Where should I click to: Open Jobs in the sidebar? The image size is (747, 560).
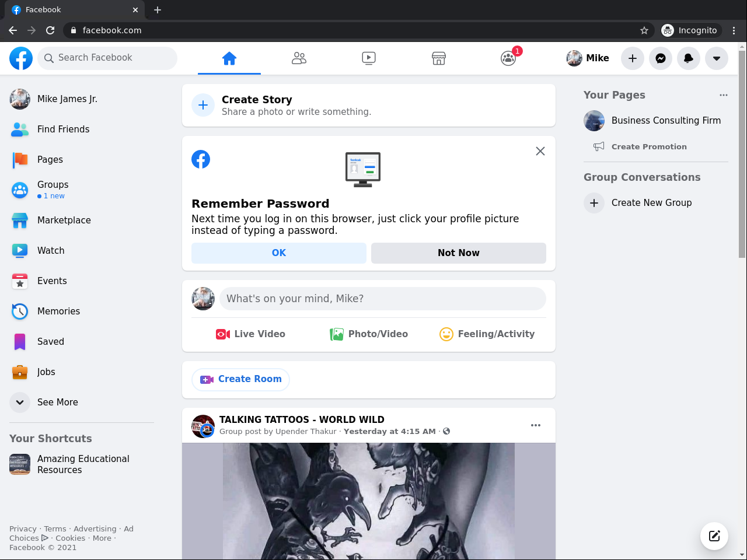click(82, 372)
